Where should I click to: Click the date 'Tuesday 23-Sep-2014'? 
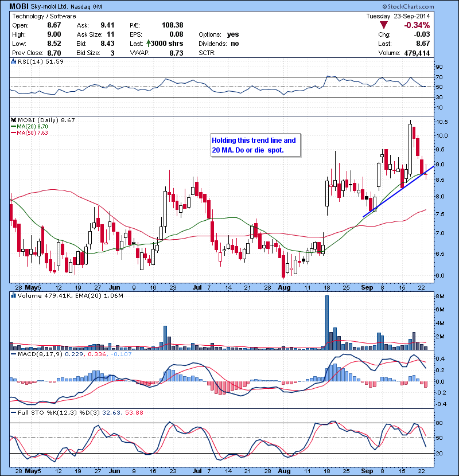(x=398, y=16)
